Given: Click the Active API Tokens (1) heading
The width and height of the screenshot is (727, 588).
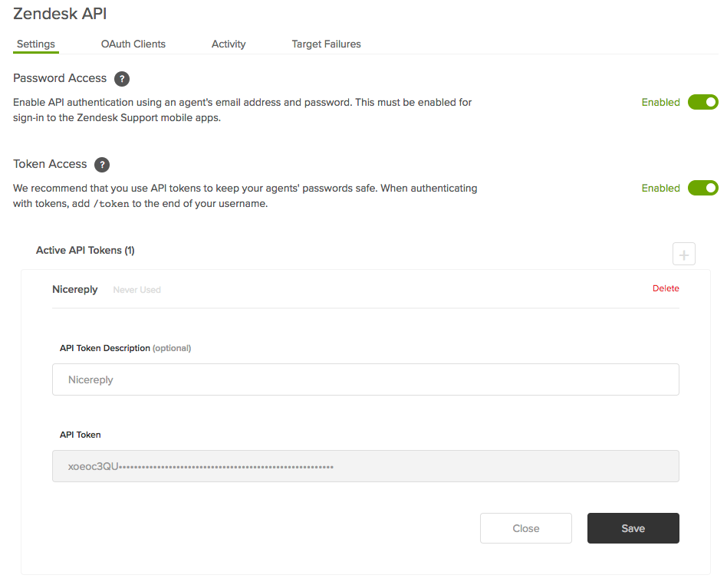Looking at the screenshot, I should point(85,250).
